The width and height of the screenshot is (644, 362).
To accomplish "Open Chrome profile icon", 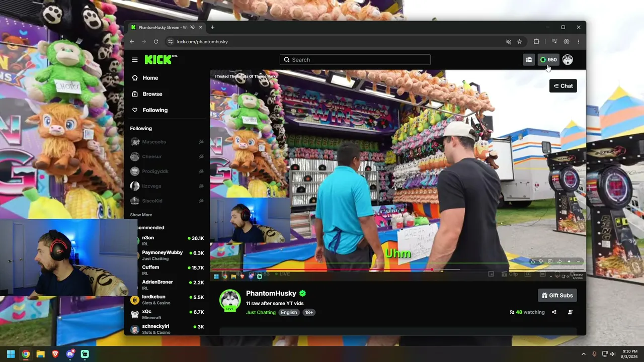I will pos(567,42).
